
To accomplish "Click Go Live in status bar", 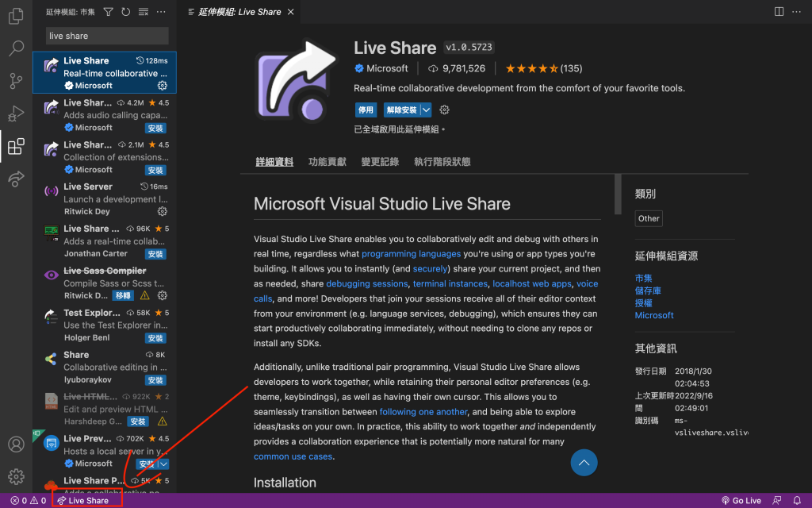I will 741,500.
